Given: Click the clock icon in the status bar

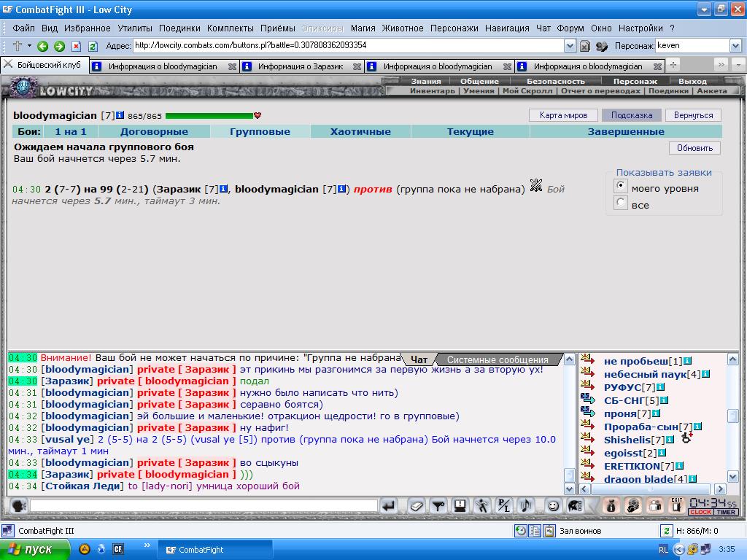Looking at the screenshot, I should (520, 531).
